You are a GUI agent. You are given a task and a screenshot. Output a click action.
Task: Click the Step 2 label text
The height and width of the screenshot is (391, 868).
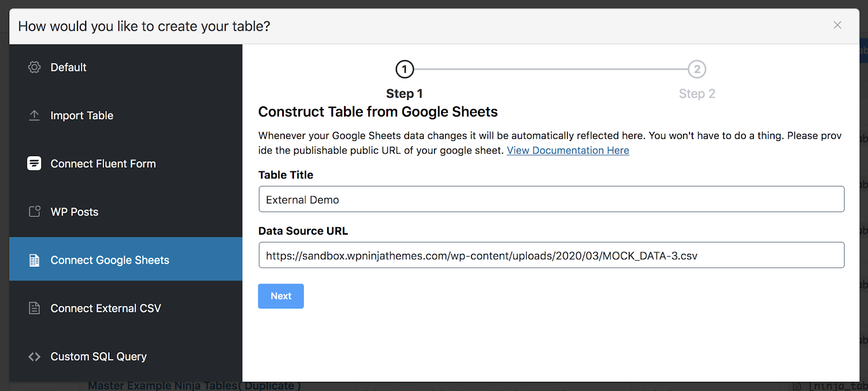pyautogui.click(x=697, y=94)
